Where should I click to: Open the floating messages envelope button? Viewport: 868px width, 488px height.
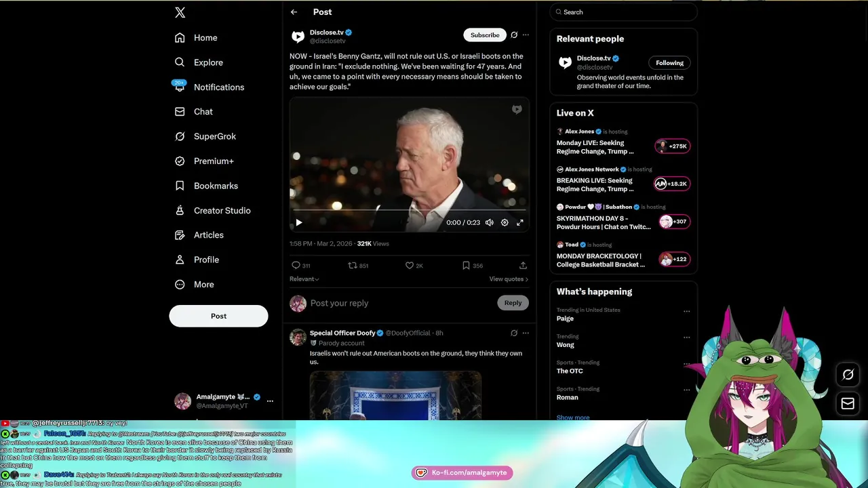[848, 404]
